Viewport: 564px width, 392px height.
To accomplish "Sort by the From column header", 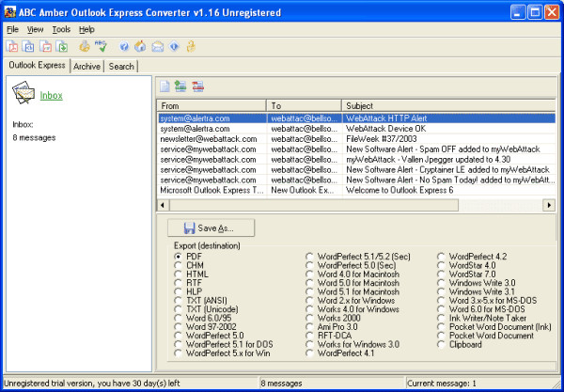I will pyautogui.click(x=211, y=105).
